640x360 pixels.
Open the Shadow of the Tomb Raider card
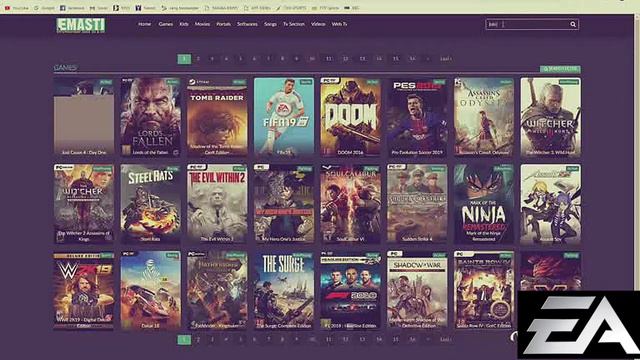click(x=217, y=117)
